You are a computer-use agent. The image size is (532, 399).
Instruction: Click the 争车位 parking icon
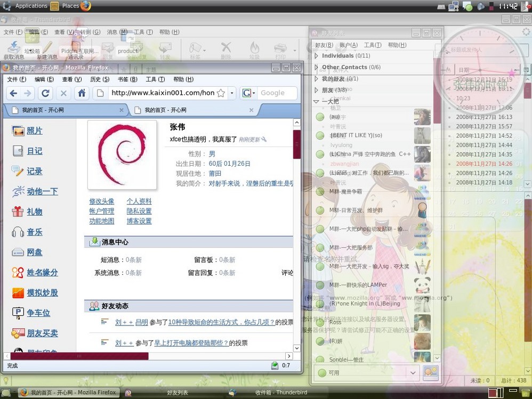(18, 313)
